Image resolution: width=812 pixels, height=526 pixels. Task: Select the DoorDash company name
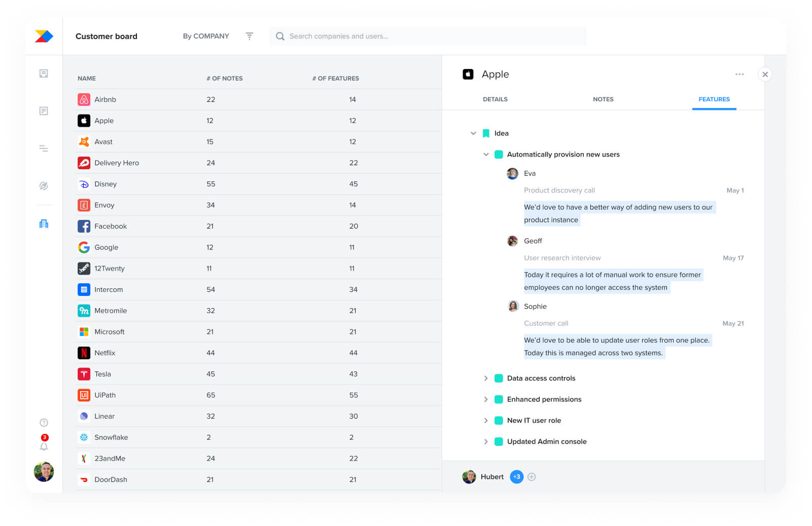(x=111, y=480)
